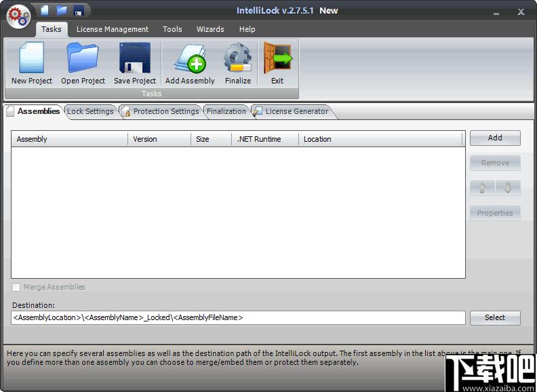Switch to the License Generator tab
Viewport: 537px width, 392px height.
click(x=292, y=112)
